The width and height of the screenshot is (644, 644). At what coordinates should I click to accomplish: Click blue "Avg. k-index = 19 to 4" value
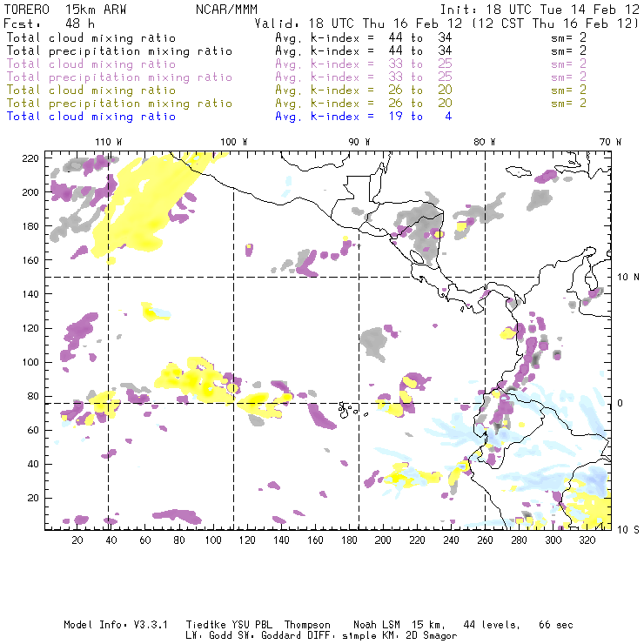[364, 117]
